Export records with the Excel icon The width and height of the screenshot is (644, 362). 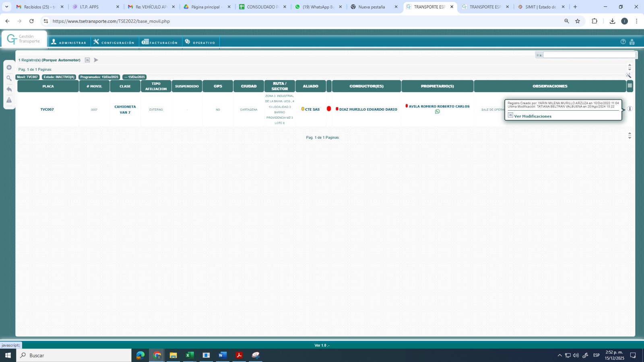[87, 60]
